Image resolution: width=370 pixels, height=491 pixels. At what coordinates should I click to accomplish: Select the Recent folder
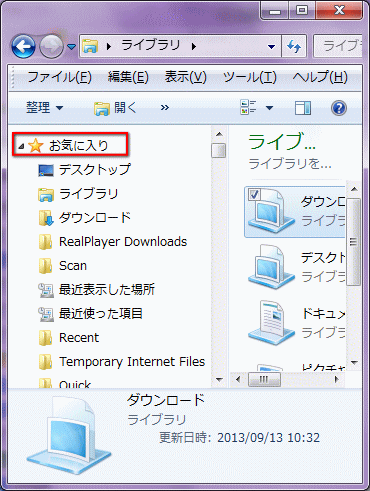coord(79,338)
